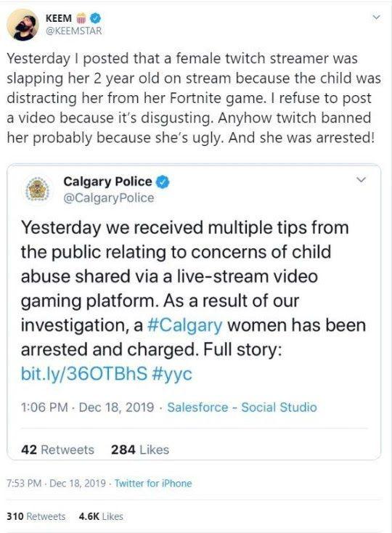Follow the #Calgary hashtag
392x533 pixels.
pyautogui.click(x=185, y=325)
